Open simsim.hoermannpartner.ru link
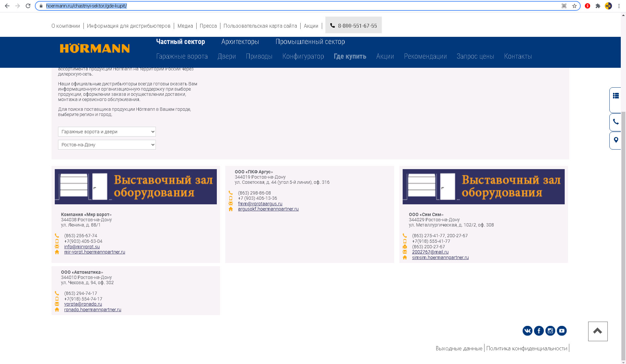626x364 pixels. click(440, 257)
